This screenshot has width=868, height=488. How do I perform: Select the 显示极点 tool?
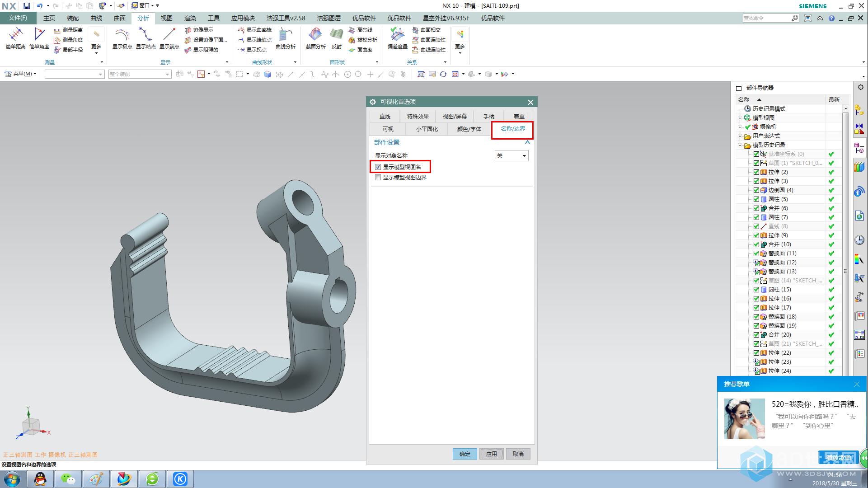(122, 38)
